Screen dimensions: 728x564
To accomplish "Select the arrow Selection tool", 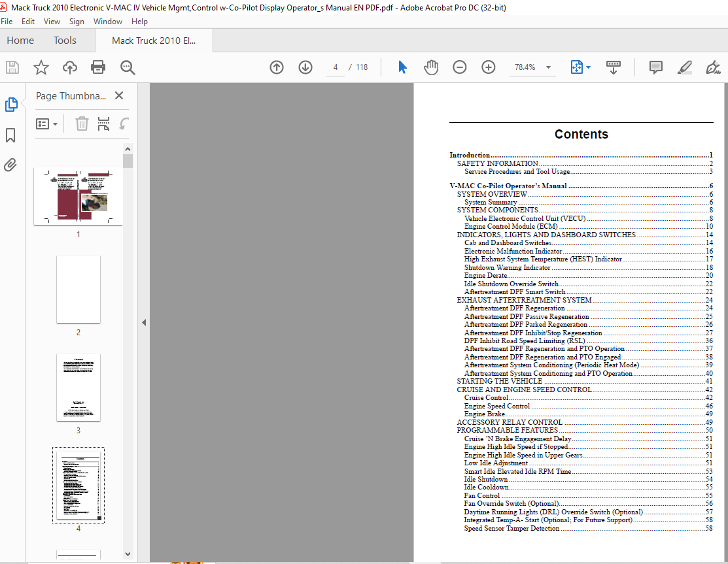I will (402, 68).
